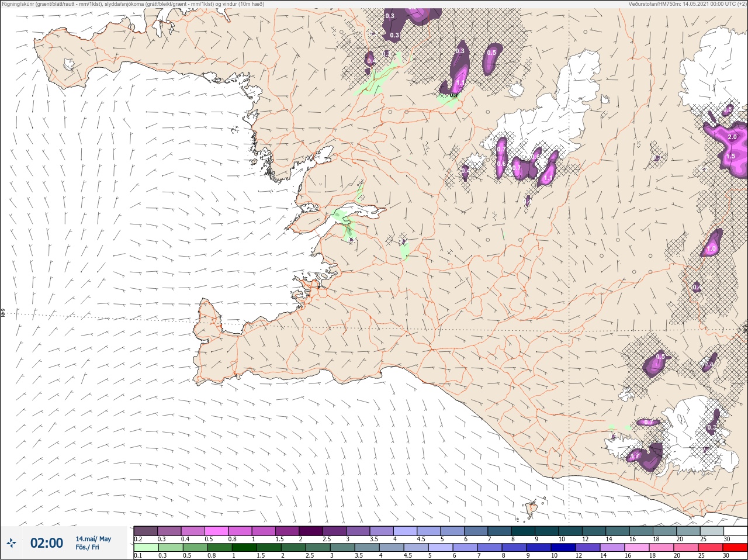
Task: Click the Vestmannaeyjar island off the south coast
Action: 531,509
